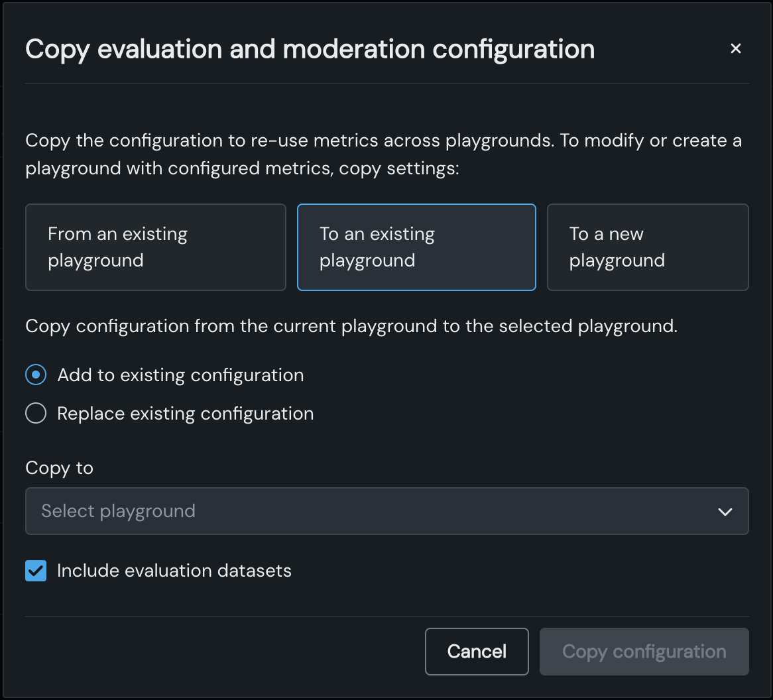773x700 pixels.
Task: Close the dialog with the X icon
Action: point(735,48)
